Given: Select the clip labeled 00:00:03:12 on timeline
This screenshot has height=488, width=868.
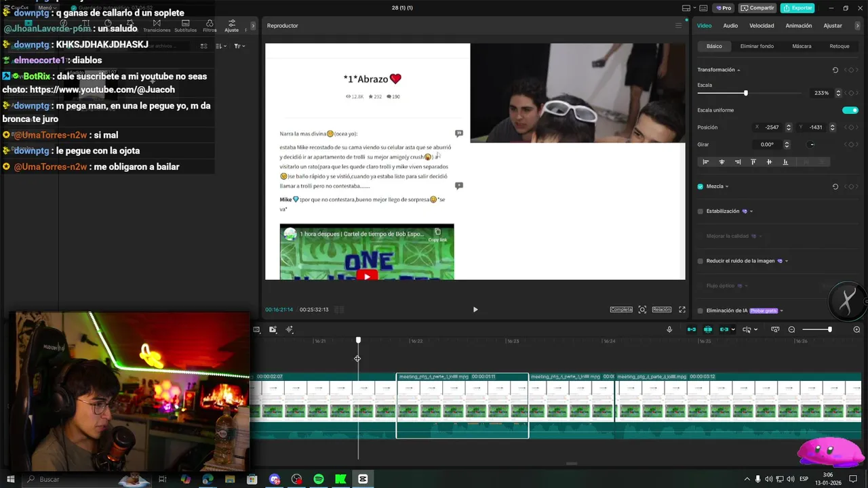Looking at the screenshot, I should pyautogui.click(x=738, y=405).
